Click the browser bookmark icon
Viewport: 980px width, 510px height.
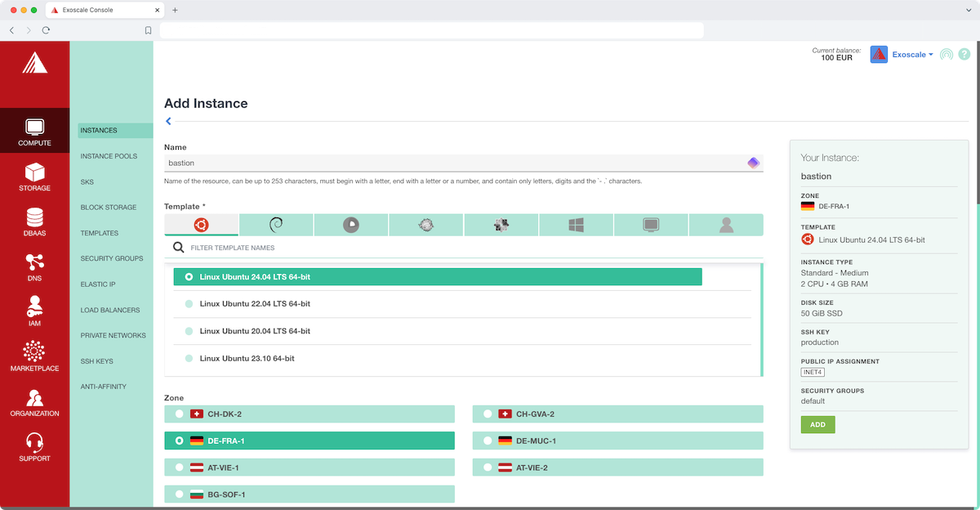(x=148, y=30)
